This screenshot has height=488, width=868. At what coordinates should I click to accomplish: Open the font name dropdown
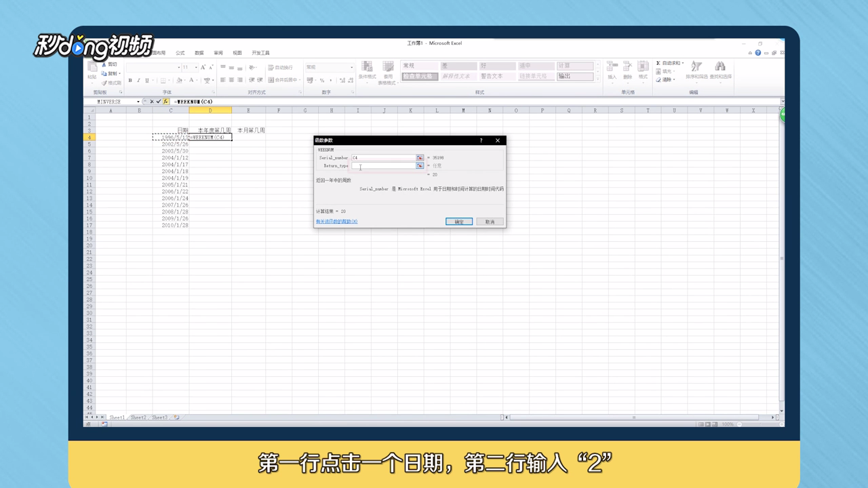coord(178,67)
